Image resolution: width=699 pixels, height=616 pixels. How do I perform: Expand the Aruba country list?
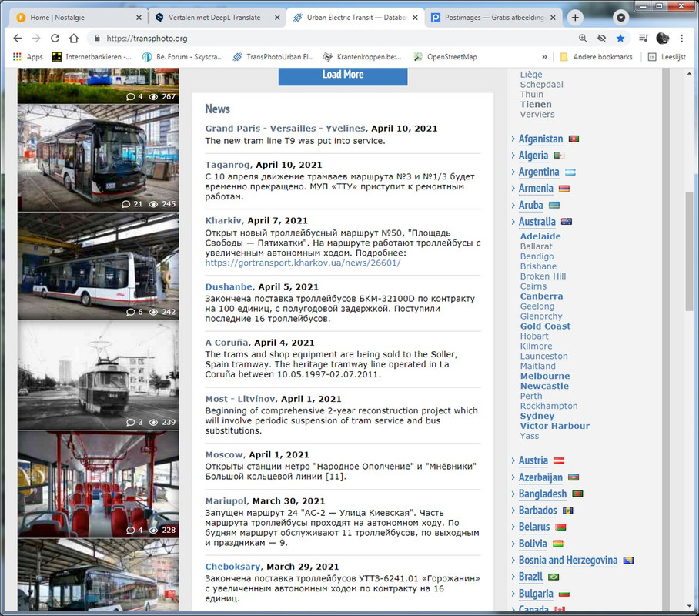[x=530, y=205]
